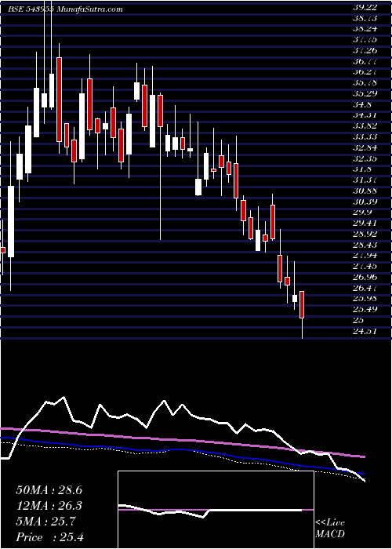Image resolution: width=392 pixels, height=549 pixels.
Task: Click the 38.24 price axis label
Action: tap(365, 30)
